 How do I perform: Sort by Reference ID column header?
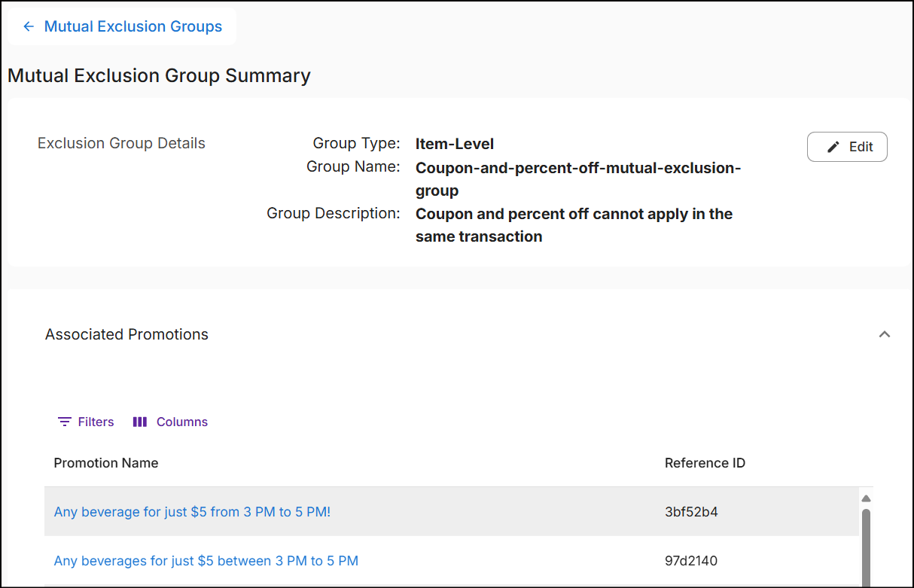(x=705, y=463)
